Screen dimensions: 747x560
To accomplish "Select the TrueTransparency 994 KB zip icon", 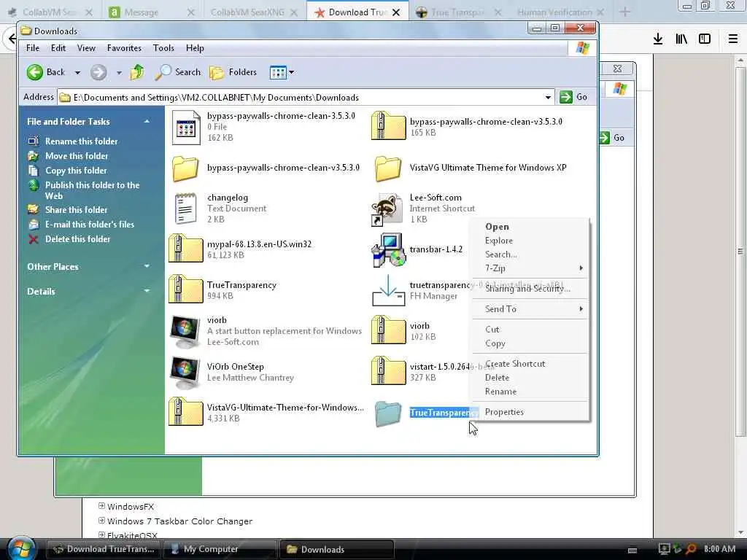I will point(186,289).
